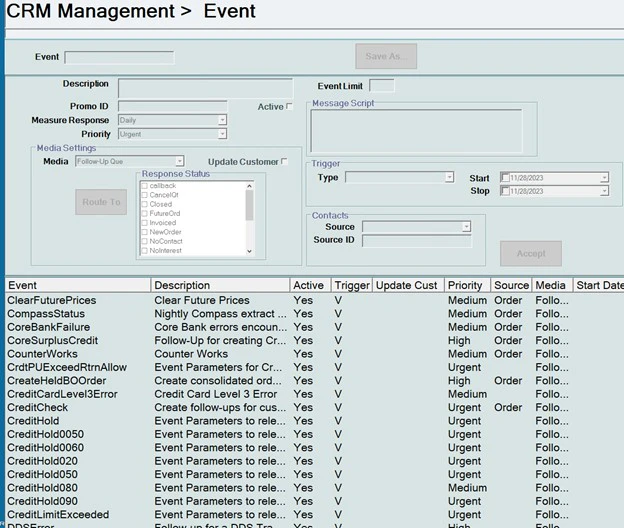Screen dimensions: 624x528
Task: Open the Media dropdown
Action: coord(179,161)
